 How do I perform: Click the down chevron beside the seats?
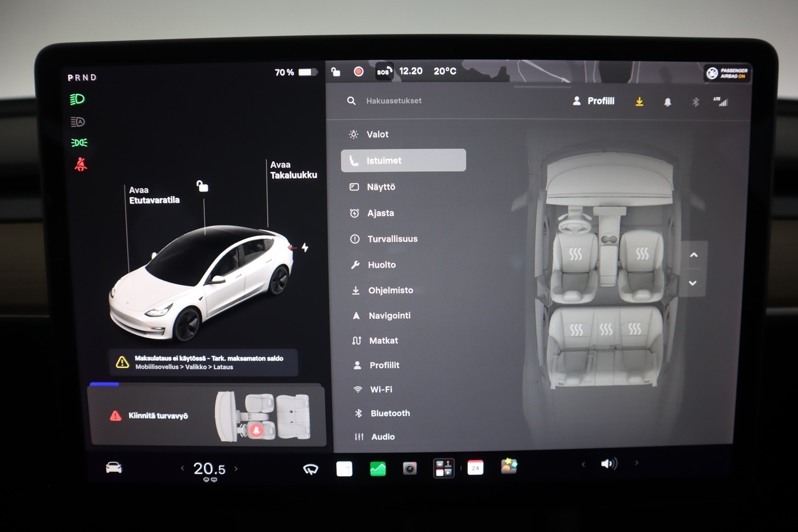coord(693,283)
